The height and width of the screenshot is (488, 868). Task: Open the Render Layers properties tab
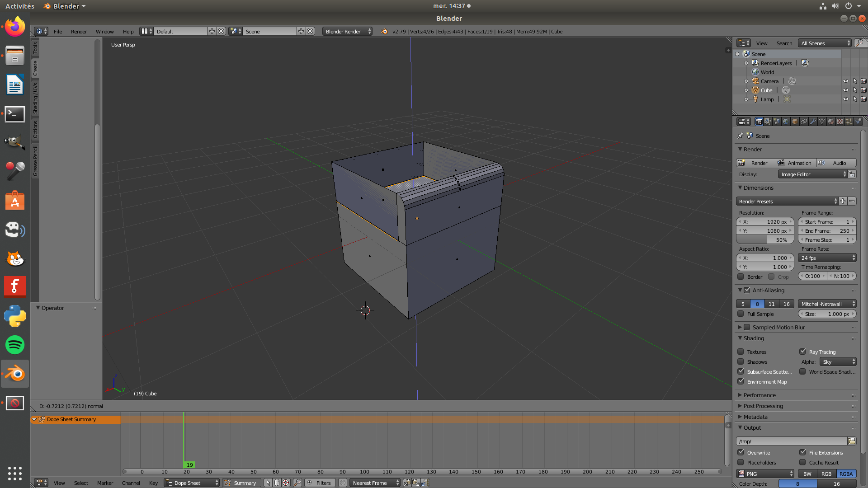point(768,122)
